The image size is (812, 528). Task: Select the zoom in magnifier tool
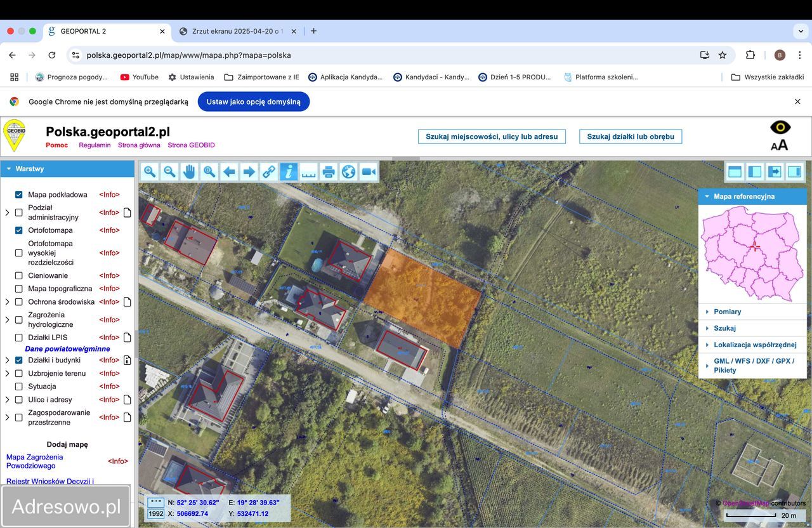[149, 171]
